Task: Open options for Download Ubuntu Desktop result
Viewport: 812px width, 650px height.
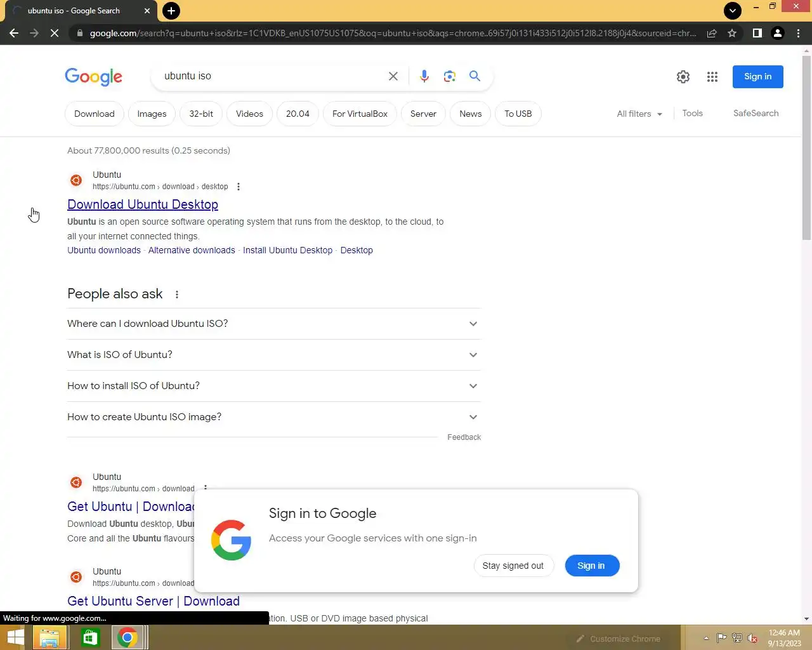Action: tap(239, 187)
